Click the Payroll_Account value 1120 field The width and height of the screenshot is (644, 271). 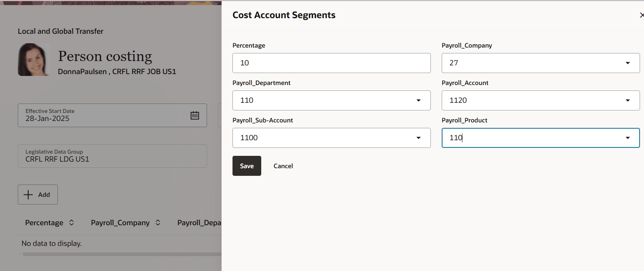coord(531,101)
